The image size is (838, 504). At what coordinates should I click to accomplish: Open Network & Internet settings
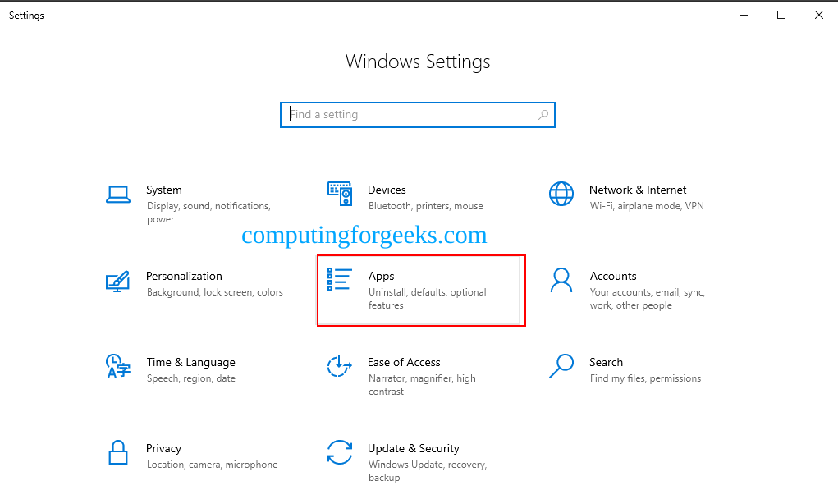tap(639, 190)
